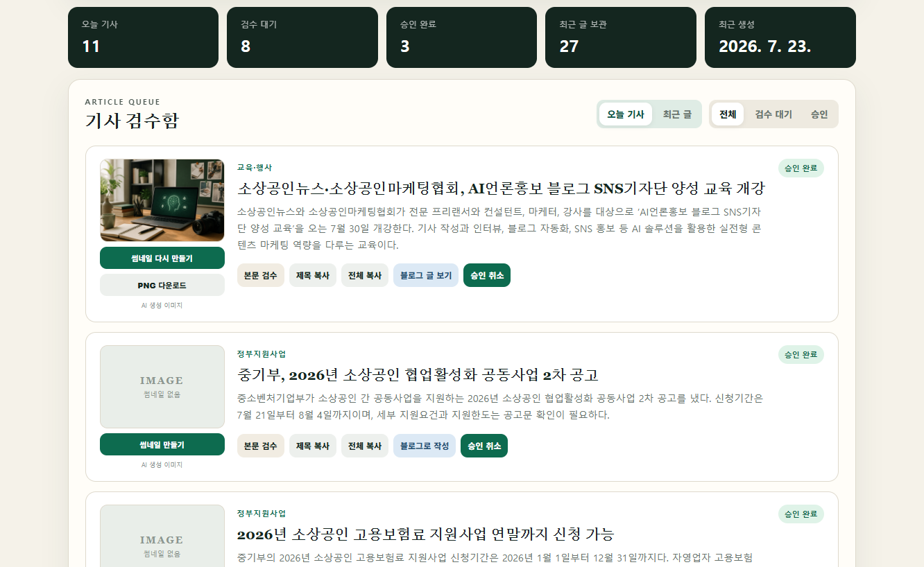Filter the list by 승인

coord(819,114)
